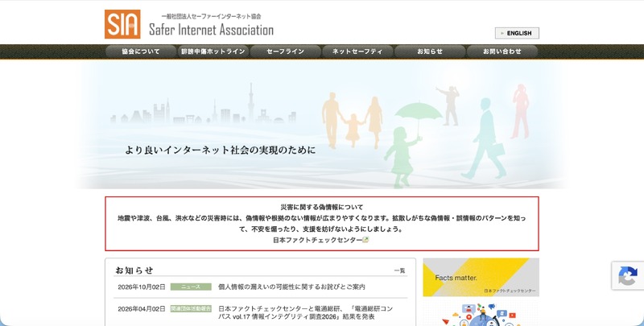644x326 pixels.
Task: Follow the 日本ファクトチェックセンター link in the red notice box
Action: point(317,240)
